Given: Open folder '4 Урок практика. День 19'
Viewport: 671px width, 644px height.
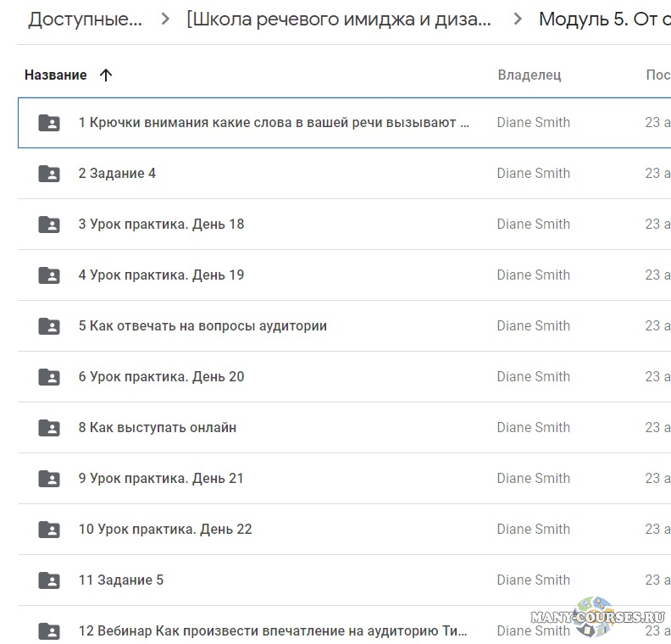Looking at the screenshot, I should point(161,275).
